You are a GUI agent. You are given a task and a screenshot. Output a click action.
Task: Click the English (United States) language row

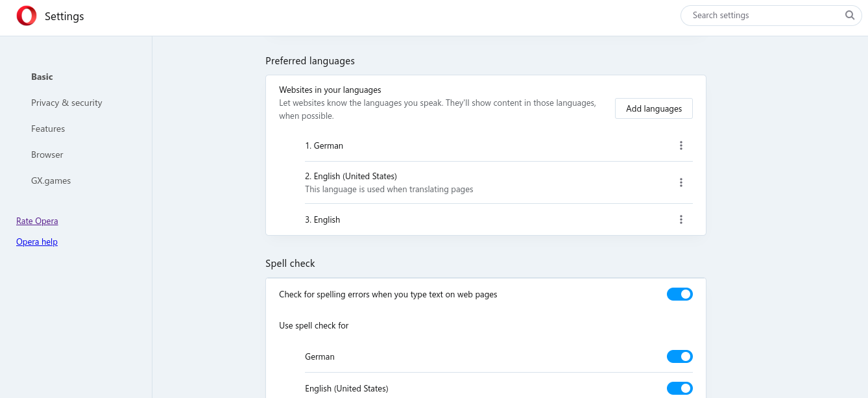(351, 177)
